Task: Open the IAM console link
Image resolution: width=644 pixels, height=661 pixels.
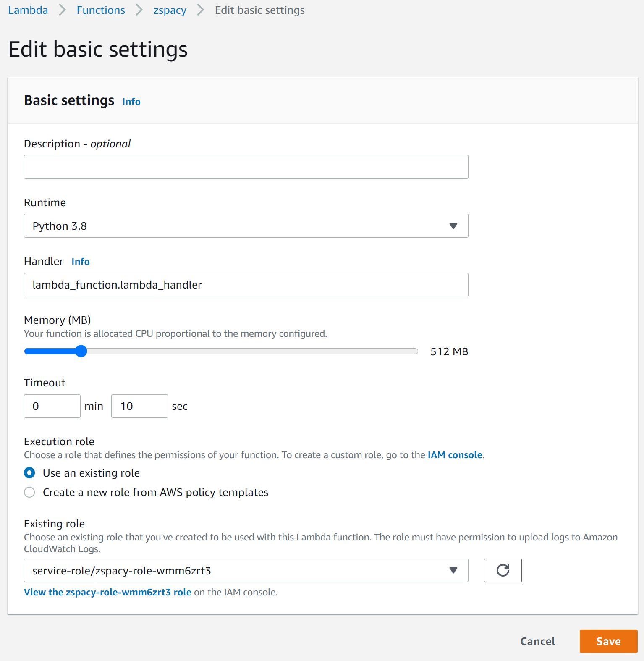Action: [x=455, y=455]
